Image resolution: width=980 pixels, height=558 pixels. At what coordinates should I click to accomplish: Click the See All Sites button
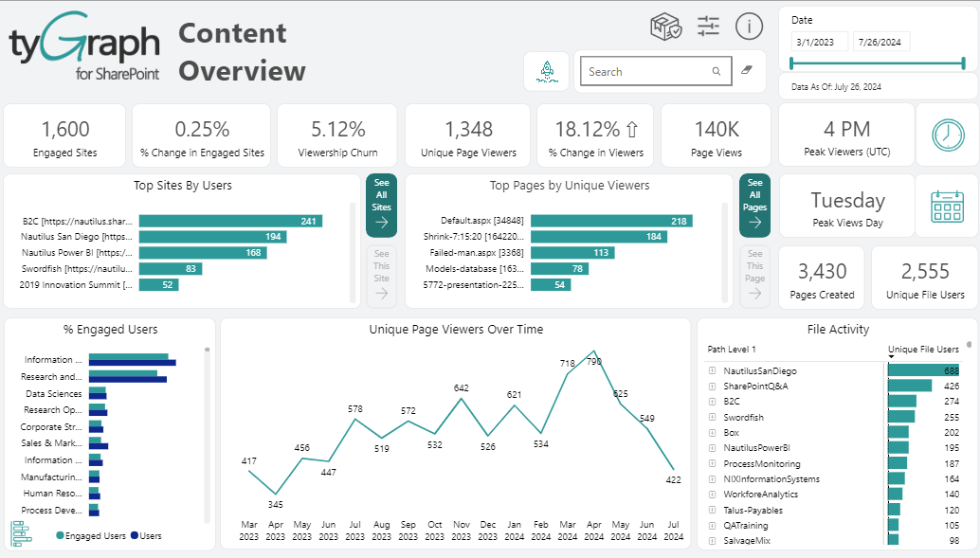coord(382,205)
